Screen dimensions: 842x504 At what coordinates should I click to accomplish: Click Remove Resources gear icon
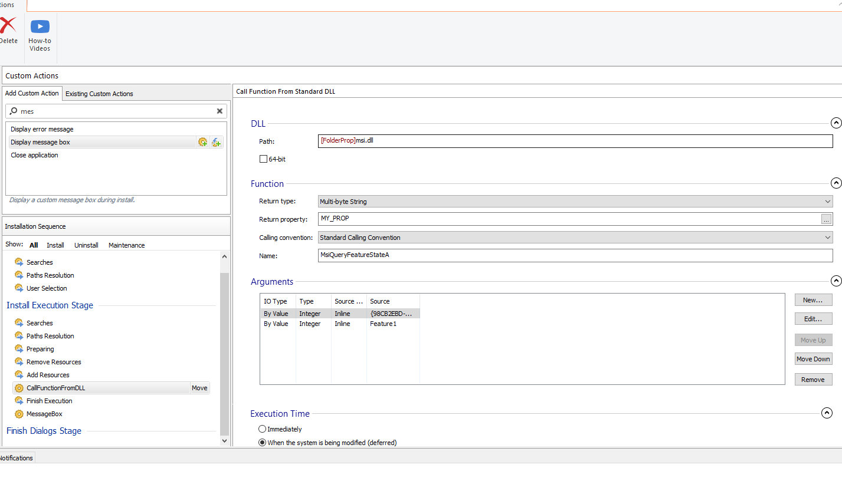coord(19,361)
